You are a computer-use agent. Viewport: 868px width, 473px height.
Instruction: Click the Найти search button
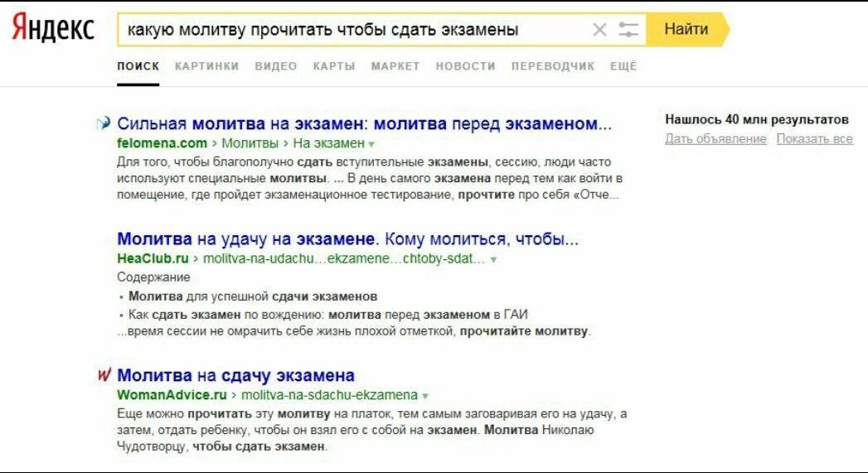click(686, 29)
